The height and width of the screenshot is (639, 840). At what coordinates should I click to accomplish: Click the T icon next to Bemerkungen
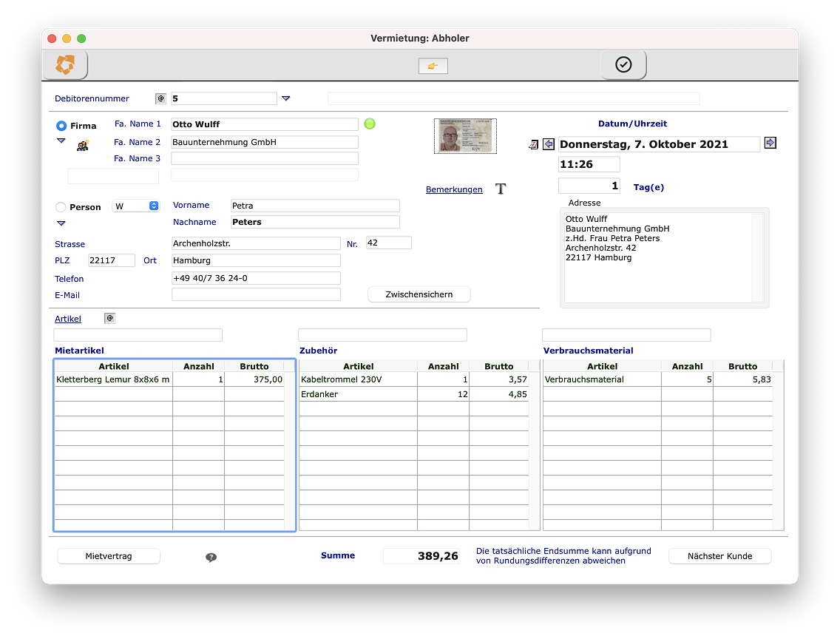pyautogui.click(x=501, y=189)
